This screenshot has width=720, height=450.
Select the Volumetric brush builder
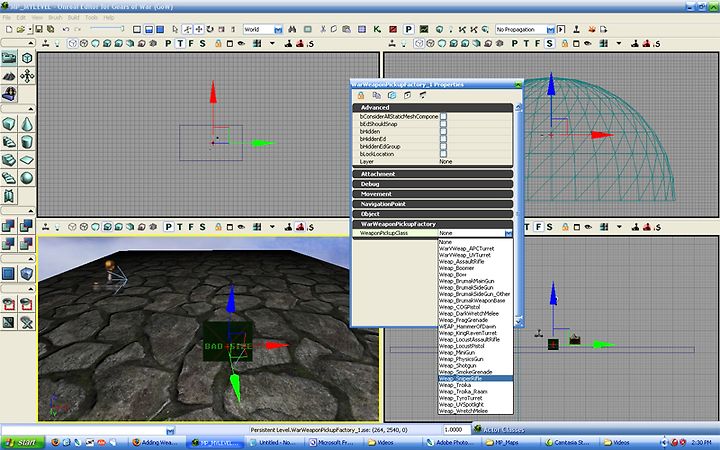pyautogui.click(x=9, y=196)
